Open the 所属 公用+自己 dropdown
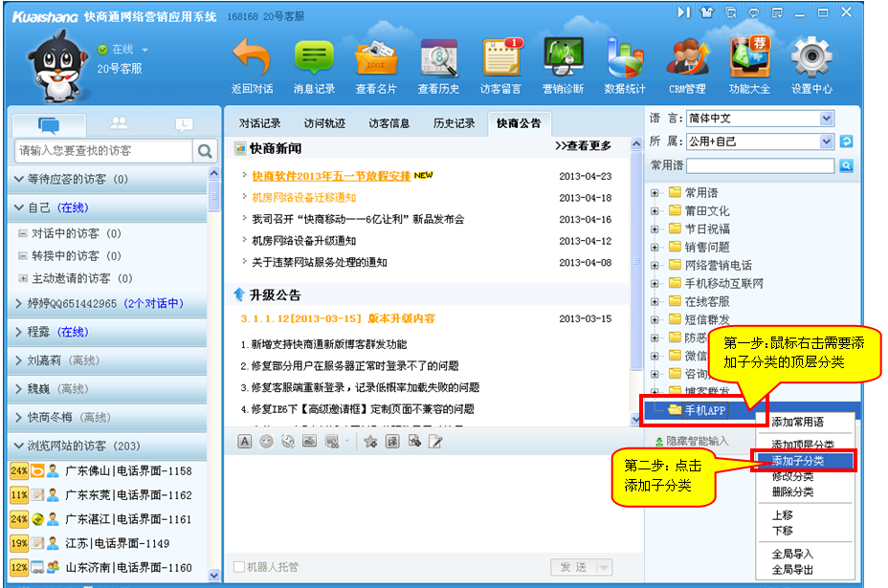 827,142
